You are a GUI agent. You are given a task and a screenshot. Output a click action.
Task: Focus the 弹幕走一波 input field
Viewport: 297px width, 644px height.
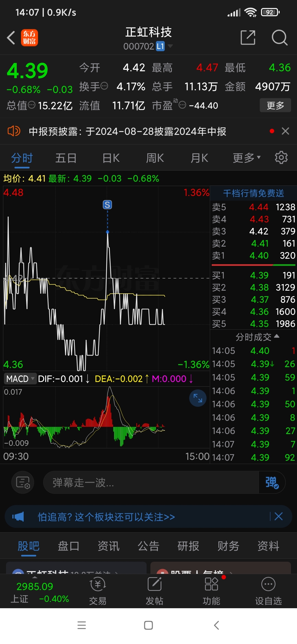151,482
